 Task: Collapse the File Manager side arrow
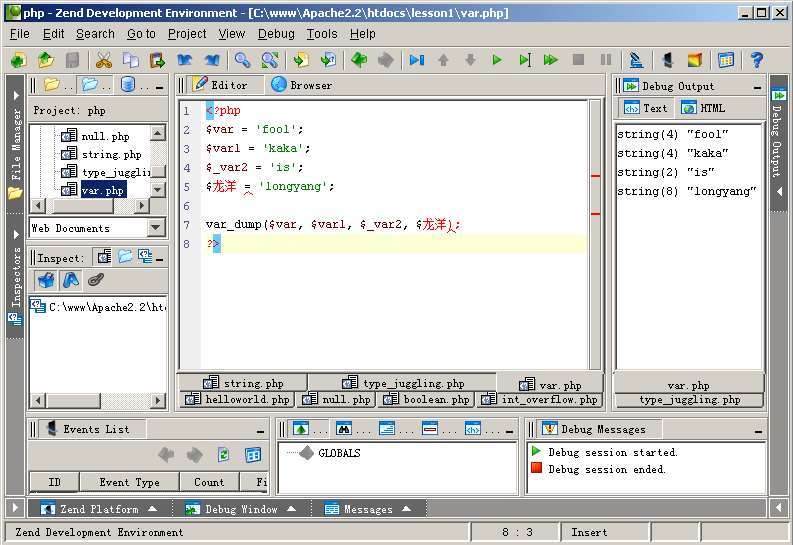point(16,96)
